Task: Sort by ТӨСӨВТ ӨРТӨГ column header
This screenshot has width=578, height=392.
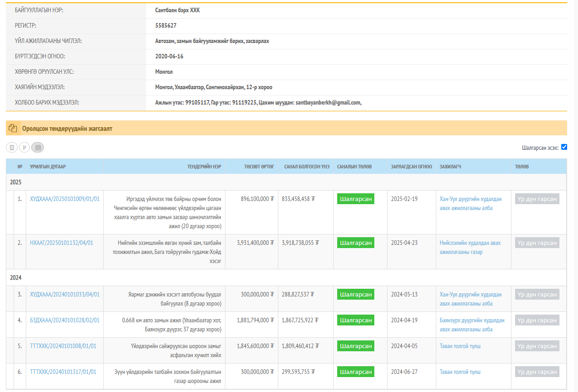Action: tap(259, 167)
